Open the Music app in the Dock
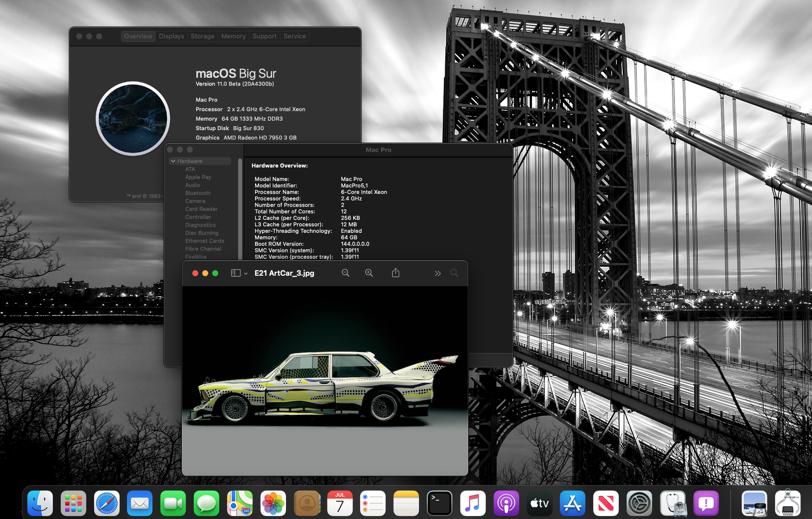The width and height of the screenshot is (812, 519). pyautogui.click(x=473, y=504)
